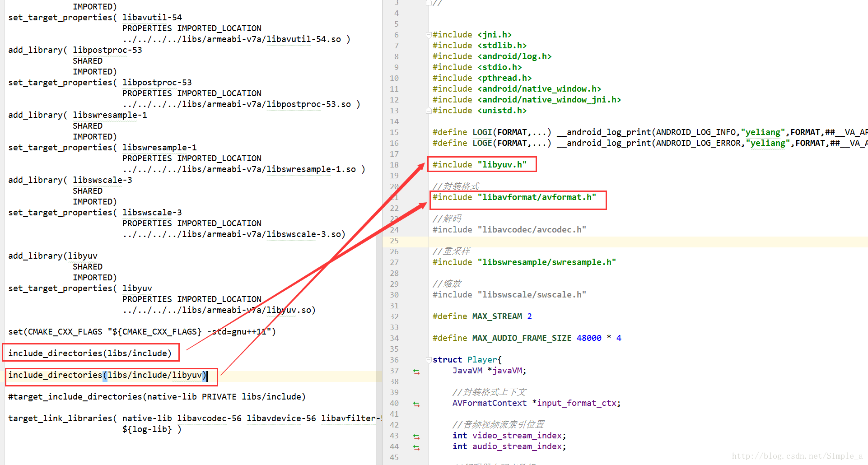The height and width of the screenshot is (465, 868).
Task: Click on add_library( libpostproc-53 line
Action: (x=75, y=50)
